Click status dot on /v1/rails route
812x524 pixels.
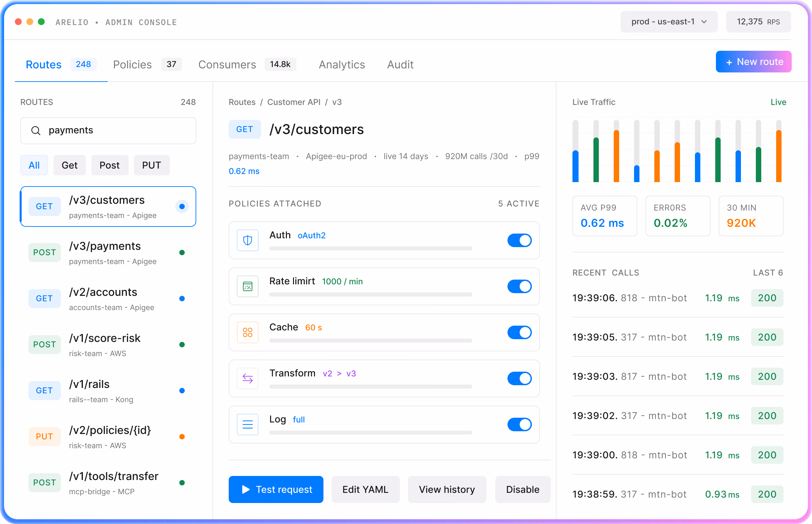tap(182, 391)
